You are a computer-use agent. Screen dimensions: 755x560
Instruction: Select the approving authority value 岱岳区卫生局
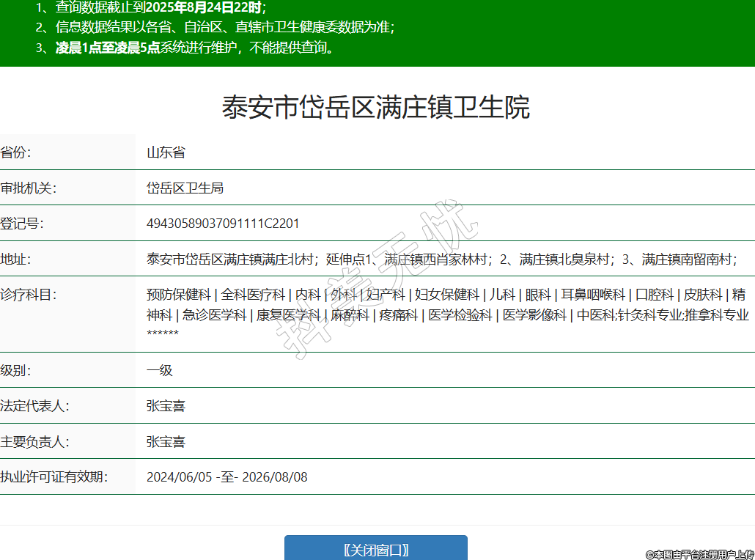tap(185, 188)
